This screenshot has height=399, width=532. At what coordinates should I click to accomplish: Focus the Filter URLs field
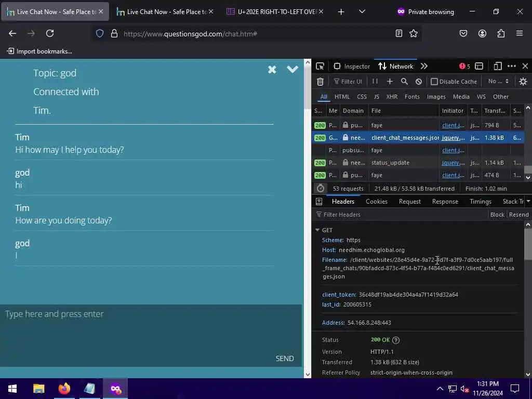click(x=348, y=82)
